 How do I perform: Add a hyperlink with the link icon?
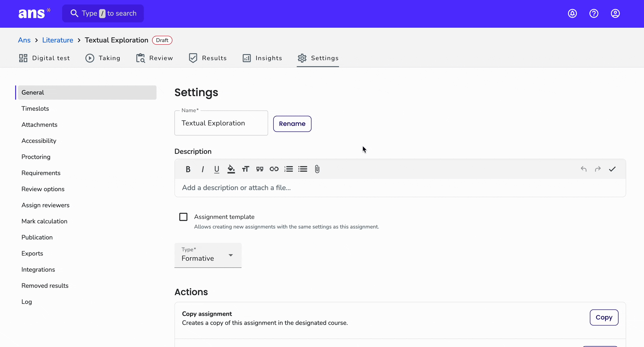274,169
